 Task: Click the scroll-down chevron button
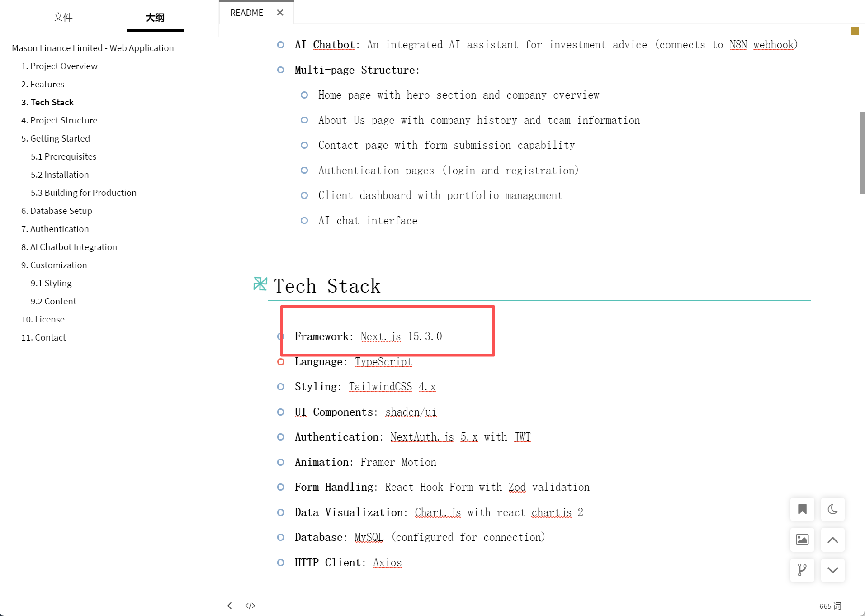[832, 570]
